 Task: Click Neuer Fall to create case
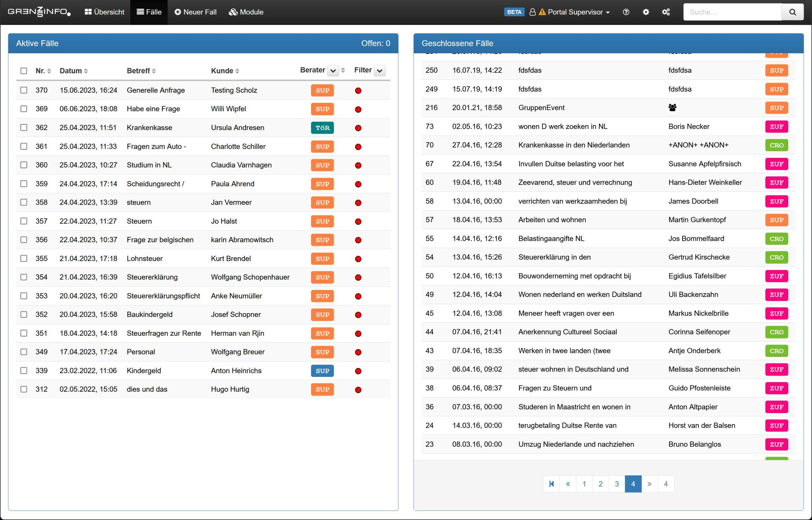195,12
